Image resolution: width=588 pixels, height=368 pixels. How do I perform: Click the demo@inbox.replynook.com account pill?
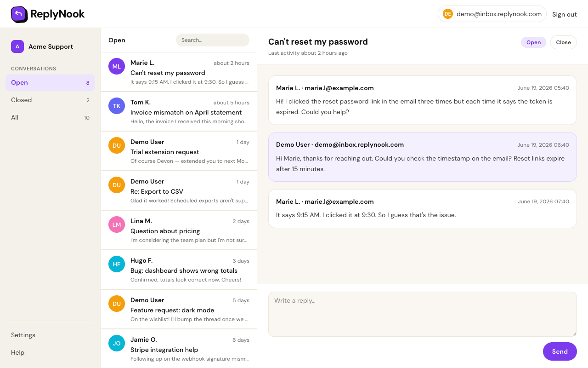click(x=492, y=14)
